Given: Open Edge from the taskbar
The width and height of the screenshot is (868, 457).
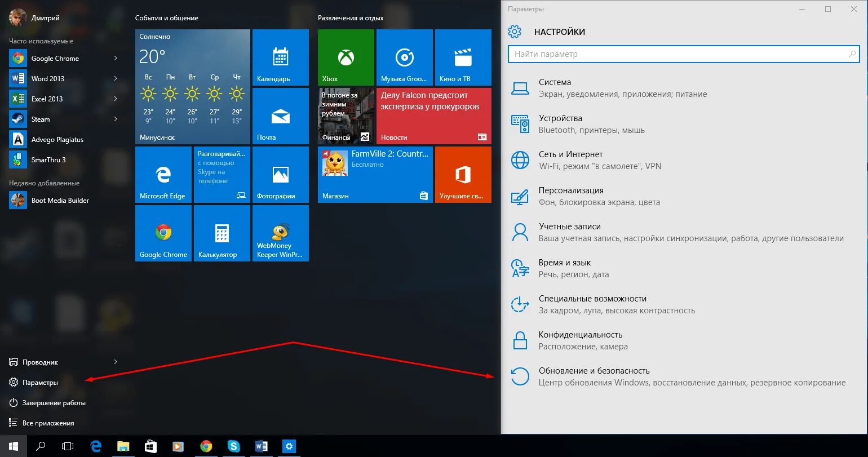Looking at the screenshot, I should pos(96,446).
